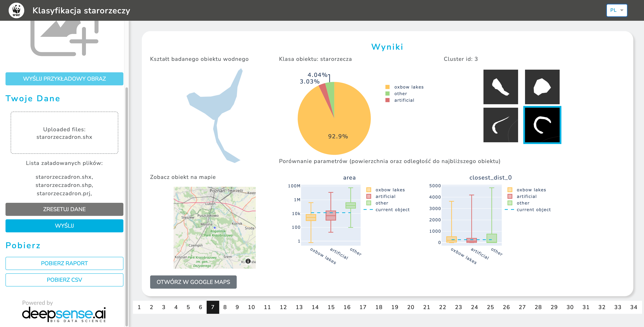Click WYŚLIJ send button
Viewport: 644px width, 327px height.
pyautogui.click(x=64, y=225)
